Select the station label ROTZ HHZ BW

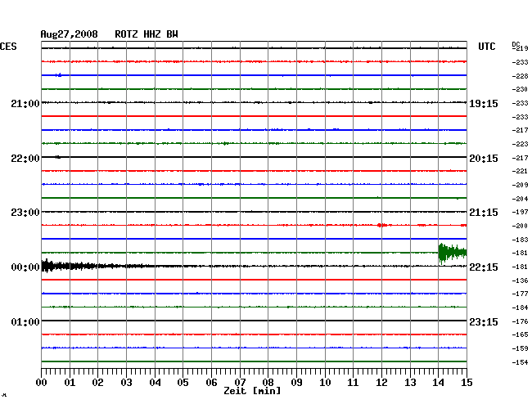147,34
